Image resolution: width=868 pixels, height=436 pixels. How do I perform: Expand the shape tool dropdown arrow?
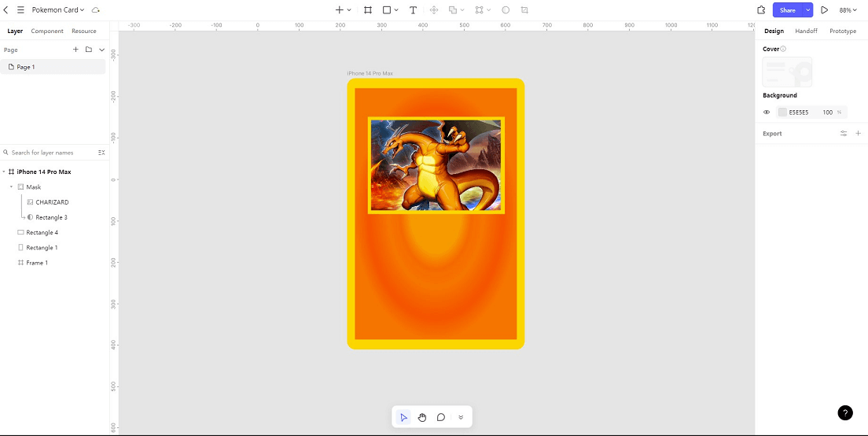coord(396,10)
